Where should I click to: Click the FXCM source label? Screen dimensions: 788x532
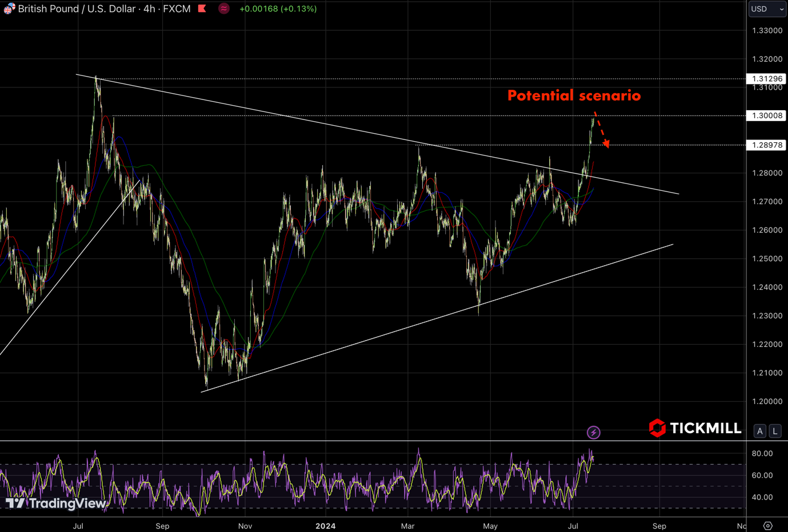[177, 9]
